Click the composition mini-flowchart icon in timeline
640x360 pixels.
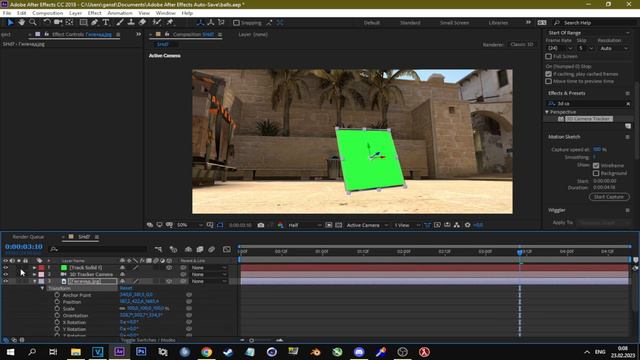[158, 249]
